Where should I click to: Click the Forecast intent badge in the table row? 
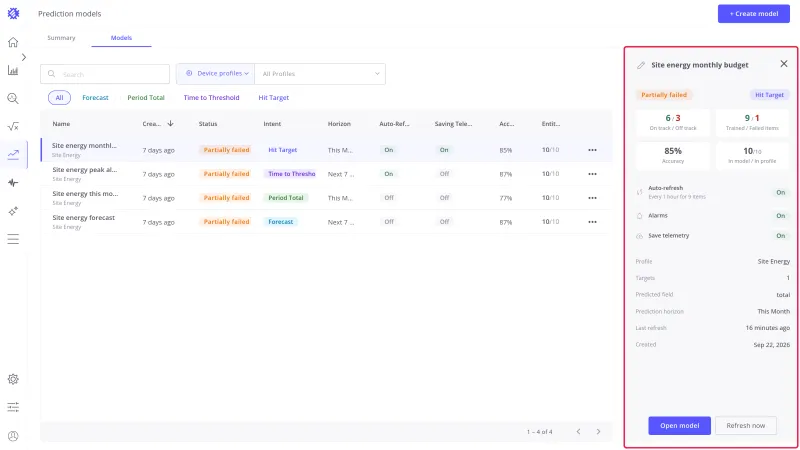(281, 222)
